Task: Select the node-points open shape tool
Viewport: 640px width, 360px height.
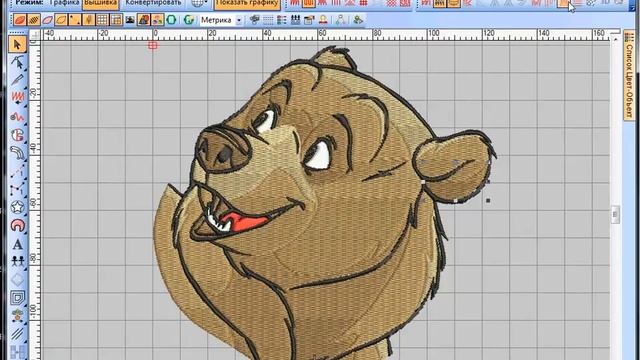Action: pos(17,189)
